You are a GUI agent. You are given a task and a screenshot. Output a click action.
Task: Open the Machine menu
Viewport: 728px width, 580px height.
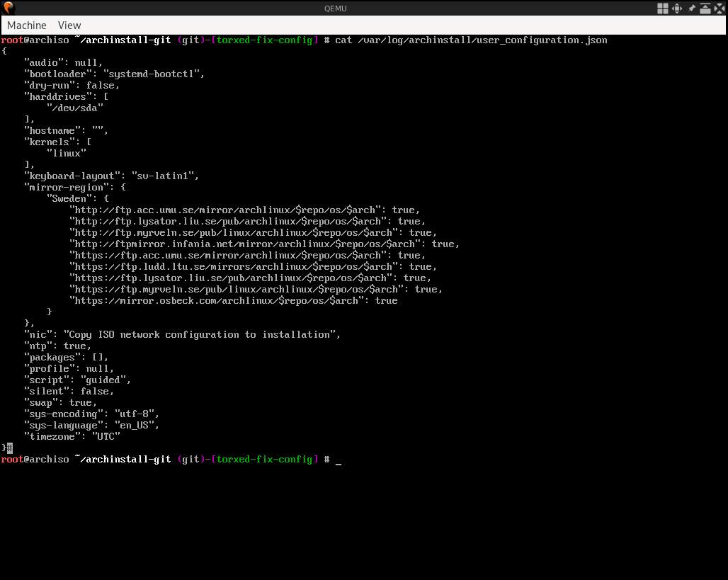click(x=27, y=25)
